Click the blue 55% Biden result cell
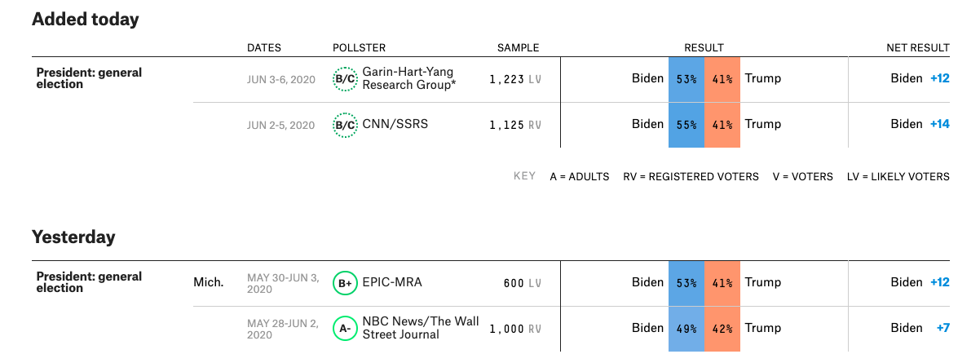Viewport: 980px width, 363px height. point(686,125)
